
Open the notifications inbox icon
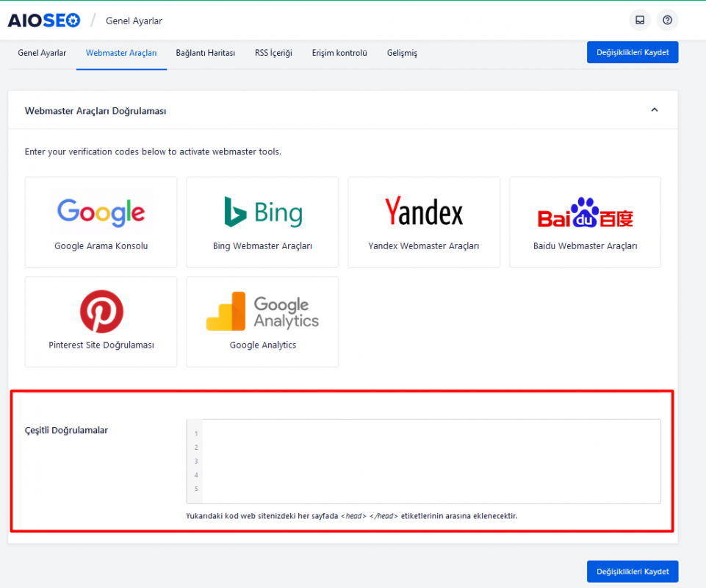(639, 20)
